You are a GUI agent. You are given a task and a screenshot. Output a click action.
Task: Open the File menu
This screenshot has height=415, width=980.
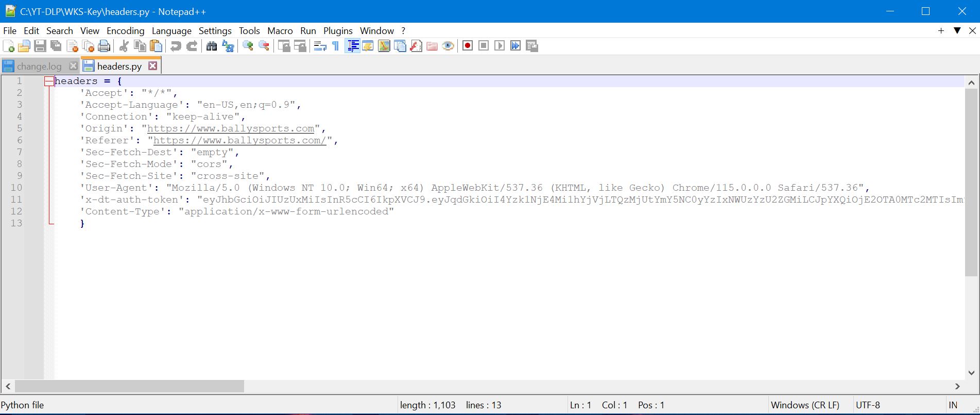pos(10,31)
